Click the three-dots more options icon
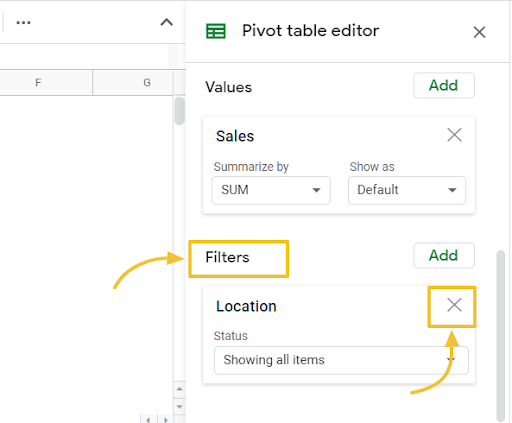Image resolution: width=512 pixels, height=423 pixels. [23, 23]
